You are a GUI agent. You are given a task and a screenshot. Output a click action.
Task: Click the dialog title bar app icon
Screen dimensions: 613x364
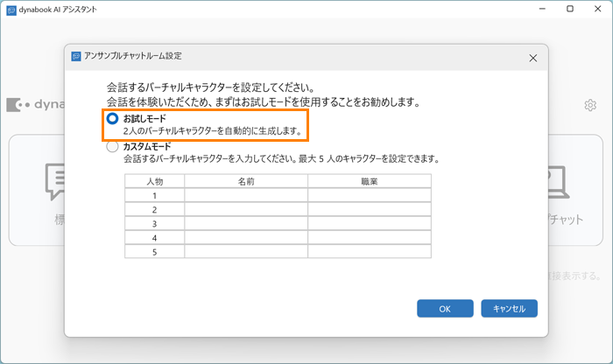[x=76, y=56]
